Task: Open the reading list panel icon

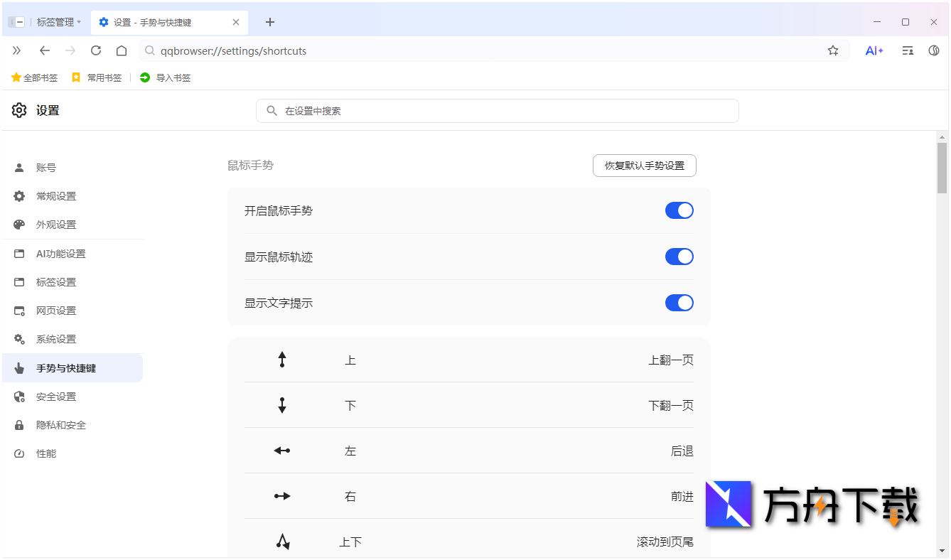Action: (907, 50)
